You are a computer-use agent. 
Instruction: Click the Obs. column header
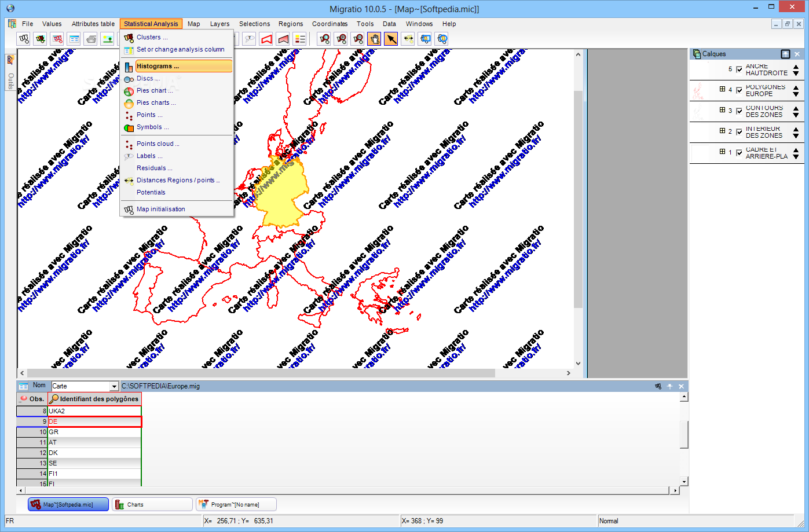click(32, 399)
